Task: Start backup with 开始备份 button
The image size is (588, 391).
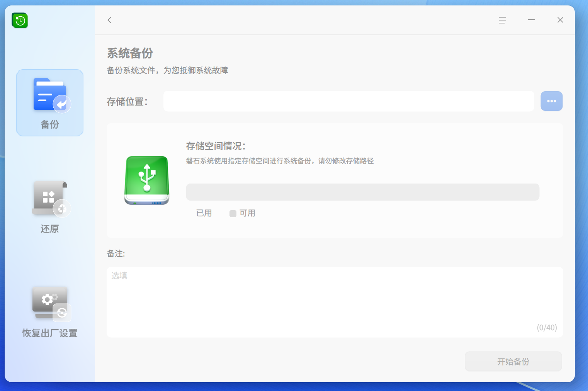Action: click(513, 361)
